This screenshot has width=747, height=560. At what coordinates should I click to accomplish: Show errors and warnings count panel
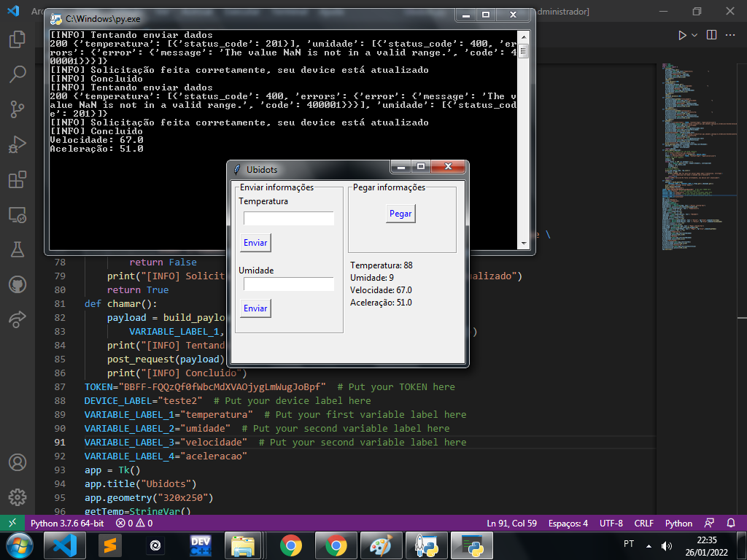[134, 523]
